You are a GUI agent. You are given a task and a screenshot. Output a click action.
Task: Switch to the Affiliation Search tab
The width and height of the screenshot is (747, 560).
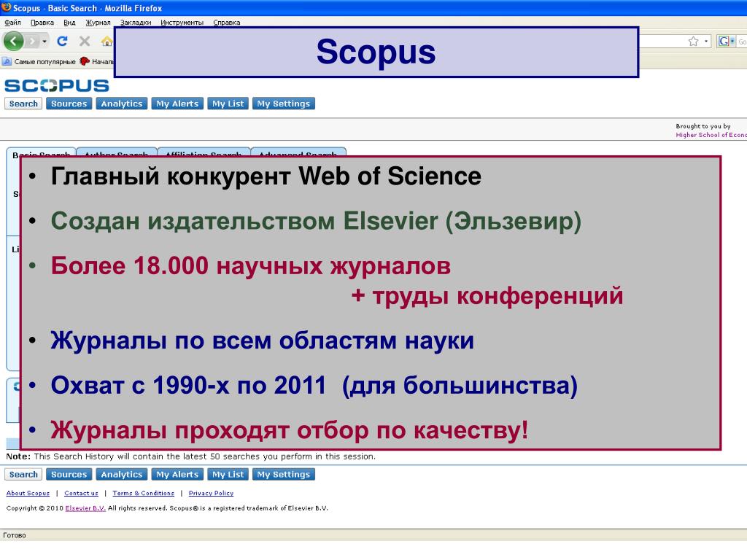(x=204, y=152)
